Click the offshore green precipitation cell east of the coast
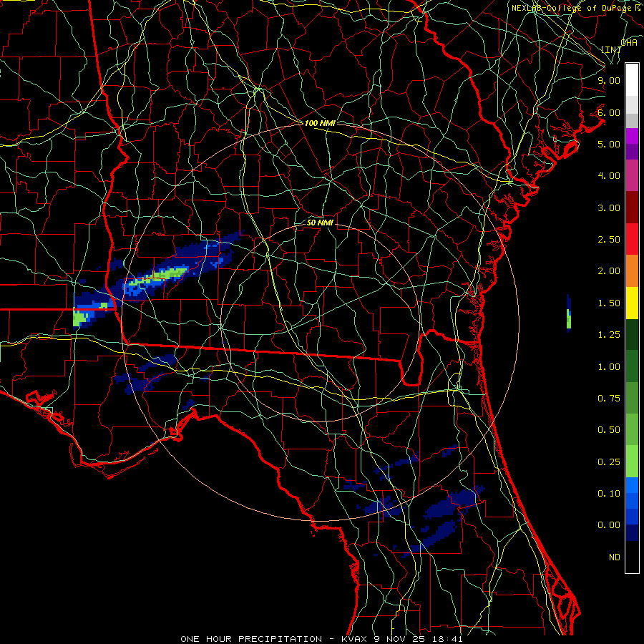644x644 pixels. click(569, 318)
